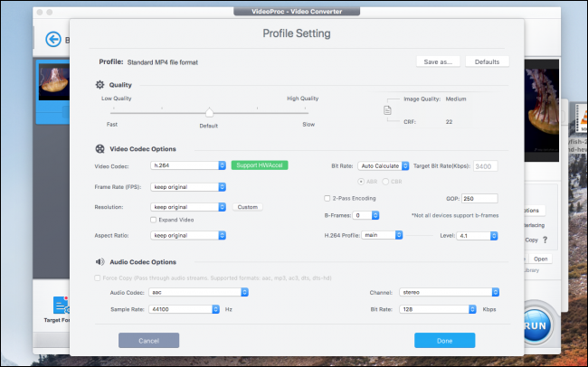The image size is (588, 367).
Task: Open the Frame Rate (FPS) dropdown
Action: (x=188, y=187)
